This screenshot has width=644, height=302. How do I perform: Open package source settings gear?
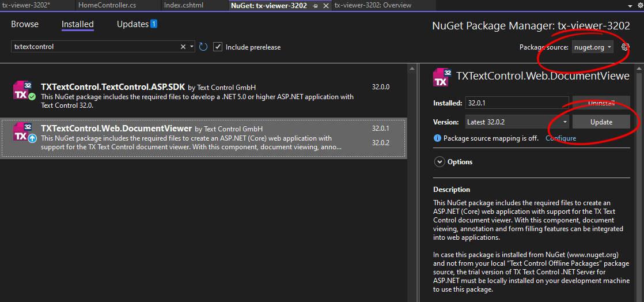click(625, 47)
